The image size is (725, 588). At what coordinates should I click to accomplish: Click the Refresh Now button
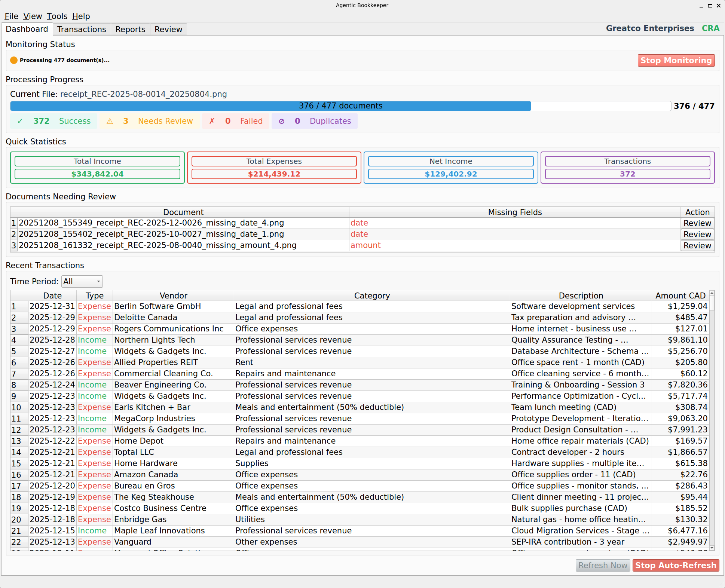tap(603, 565)
